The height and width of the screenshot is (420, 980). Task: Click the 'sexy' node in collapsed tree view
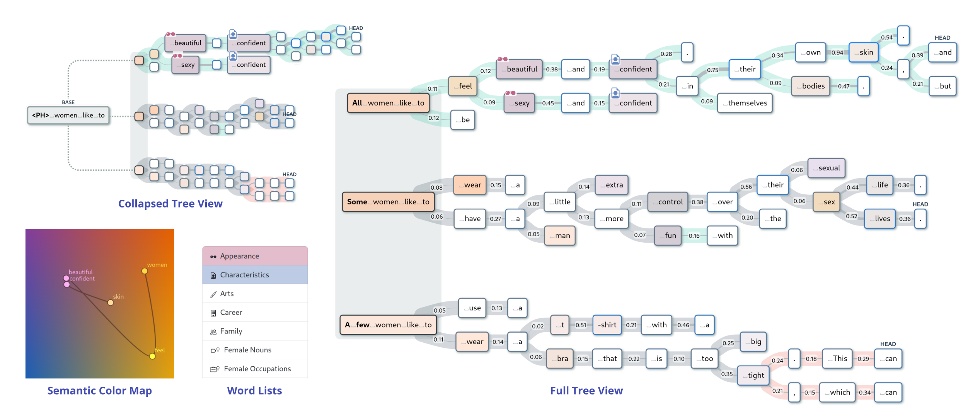point(185,65)
